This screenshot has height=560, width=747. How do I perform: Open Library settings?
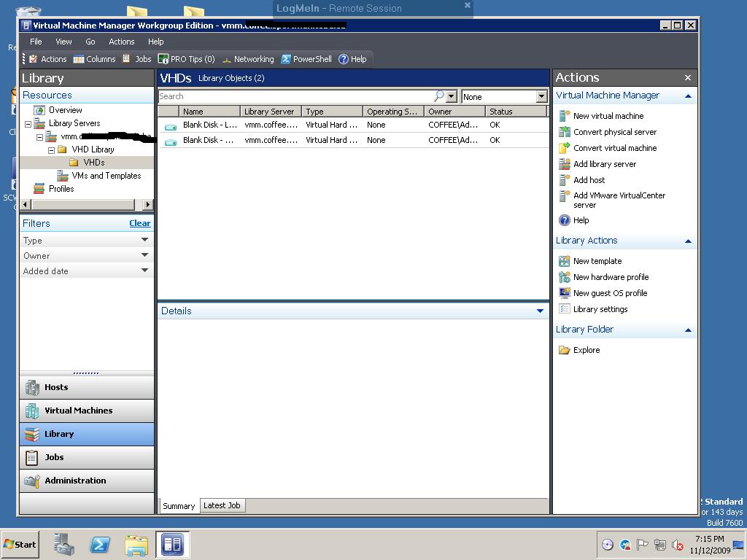tap(602, 309)
